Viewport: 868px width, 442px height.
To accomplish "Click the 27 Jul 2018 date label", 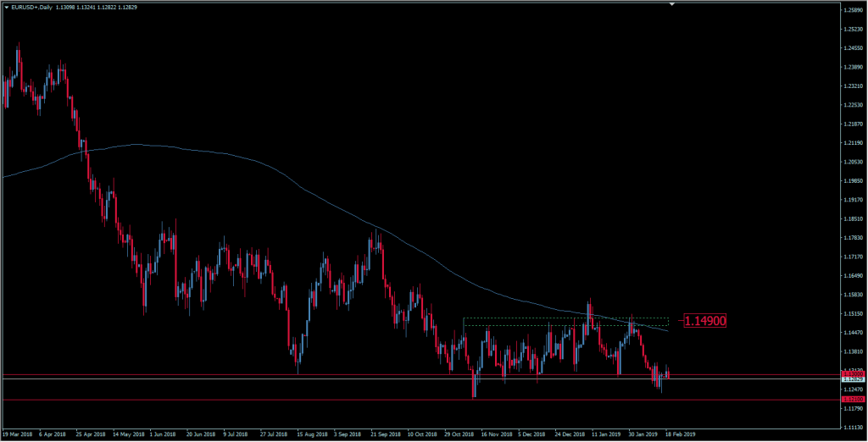I will point(274,435).
